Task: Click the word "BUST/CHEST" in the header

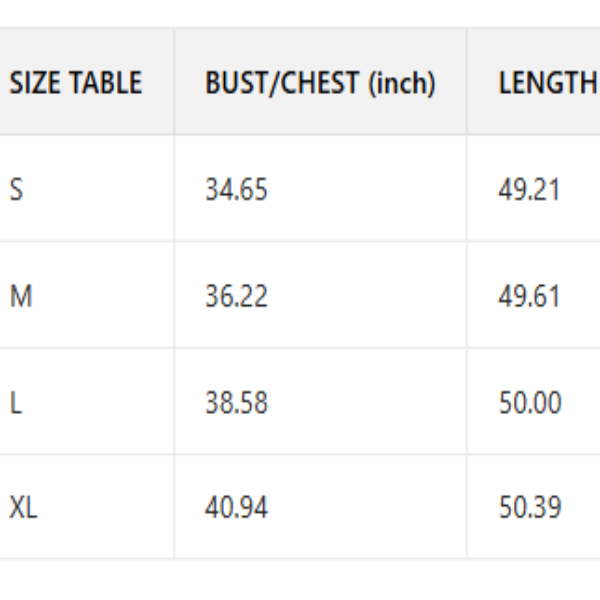Action: click(281, 83)
